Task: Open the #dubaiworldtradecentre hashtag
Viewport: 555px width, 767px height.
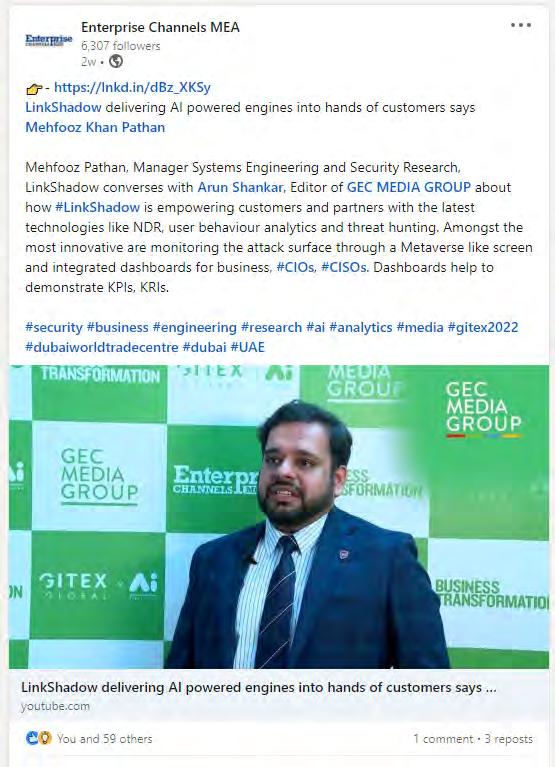Action: pyautogui.click(x=102, y=348)
